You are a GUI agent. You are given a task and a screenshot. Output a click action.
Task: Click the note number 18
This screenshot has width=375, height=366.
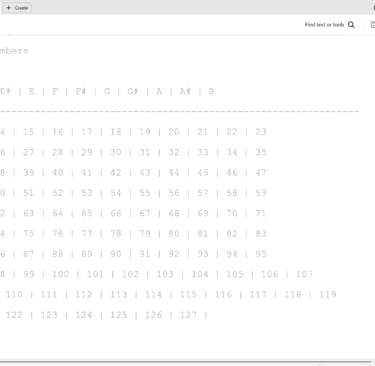(x=116, y=132)
